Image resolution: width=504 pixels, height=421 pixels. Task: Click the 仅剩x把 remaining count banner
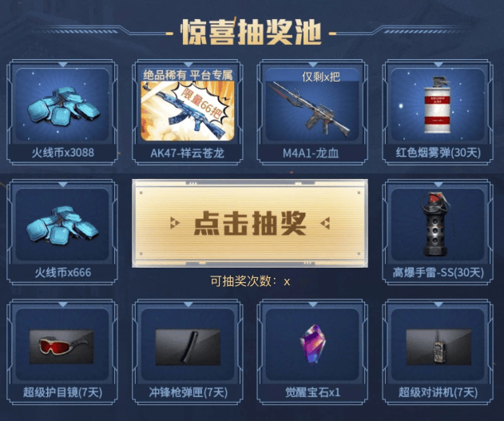(x=320, y=77)
